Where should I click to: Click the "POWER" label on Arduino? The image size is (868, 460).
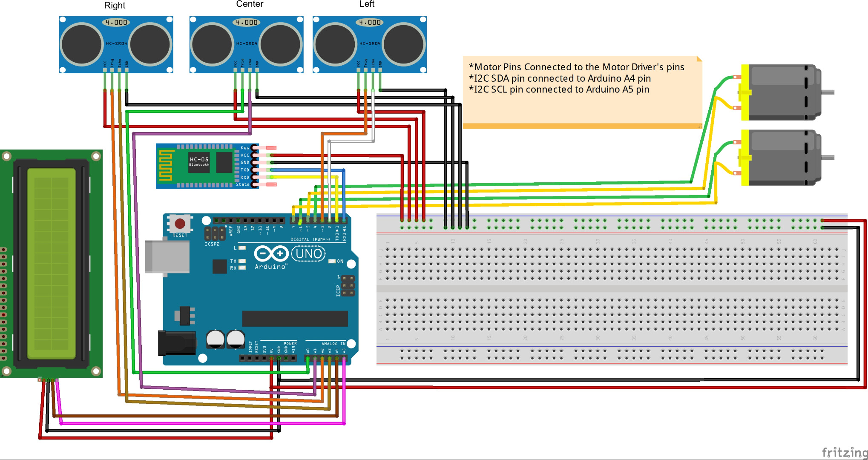[x=290, y=343]
